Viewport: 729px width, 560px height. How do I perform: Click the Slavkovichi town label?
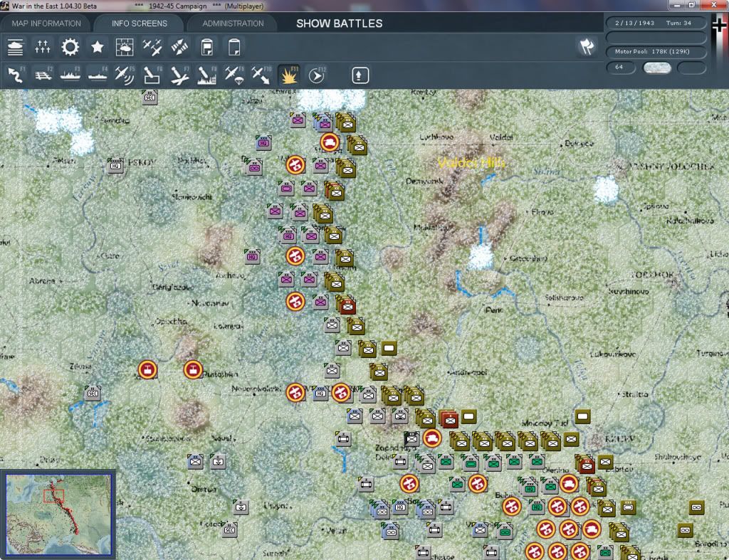pos(192,196)
